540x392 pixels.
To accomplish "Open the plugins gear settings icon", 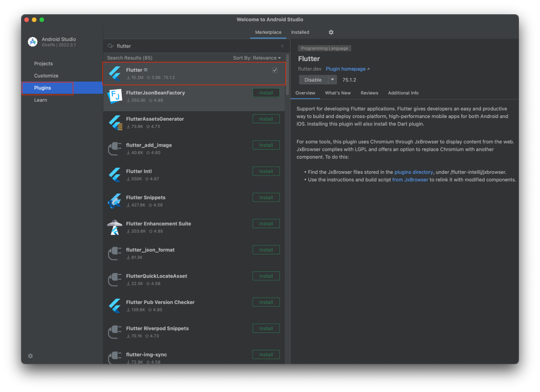I will tap(331, 32).
